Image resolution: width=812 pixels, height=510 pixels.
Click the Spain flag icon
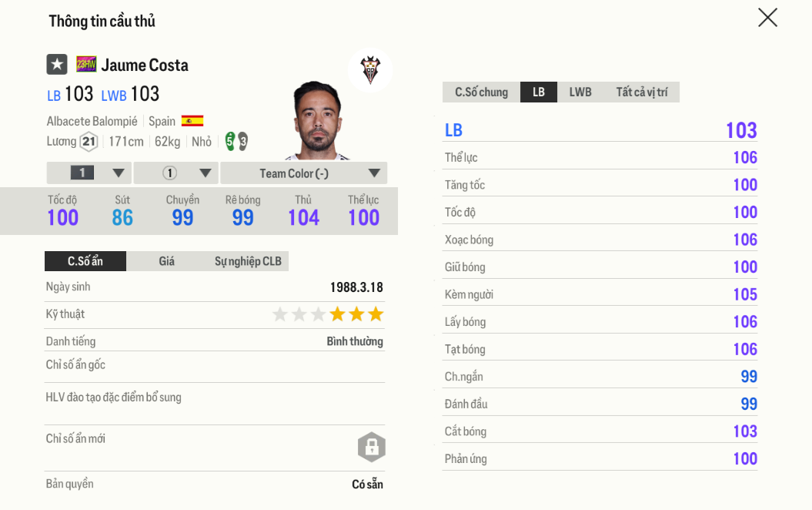(x=192, y=120)
